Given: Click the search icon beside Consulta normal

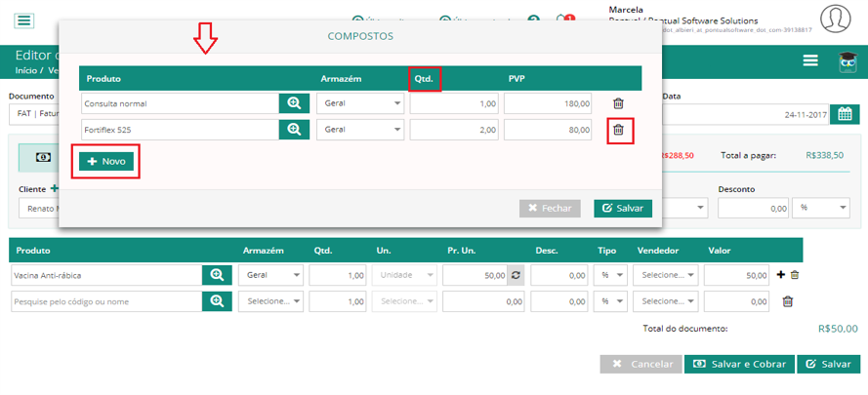Looking at the screenshot, I should pyautogui.click(x=294, y=103).
